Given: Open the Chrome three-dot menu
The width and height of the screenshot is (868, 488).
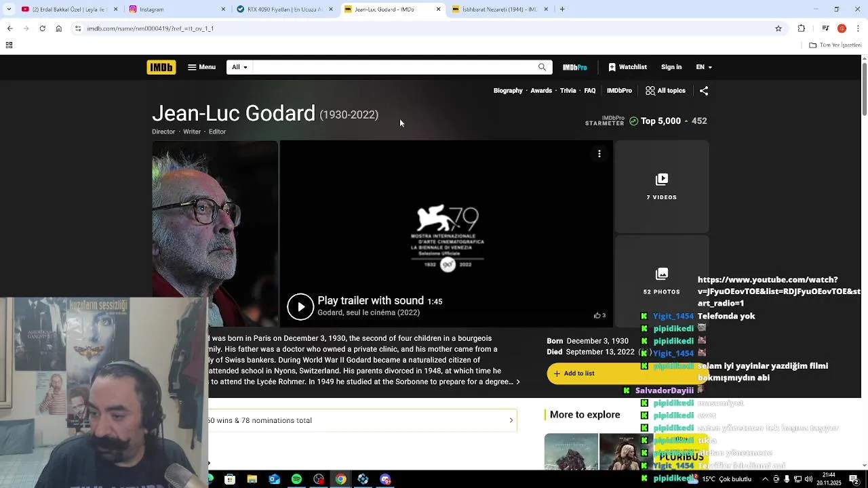Looking at the screenshot, I should point(858,28).
